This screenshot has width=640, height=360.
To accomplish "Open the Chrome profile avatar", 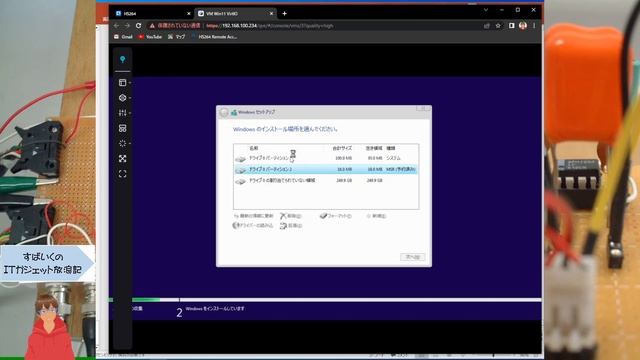I will coord(523,25).
